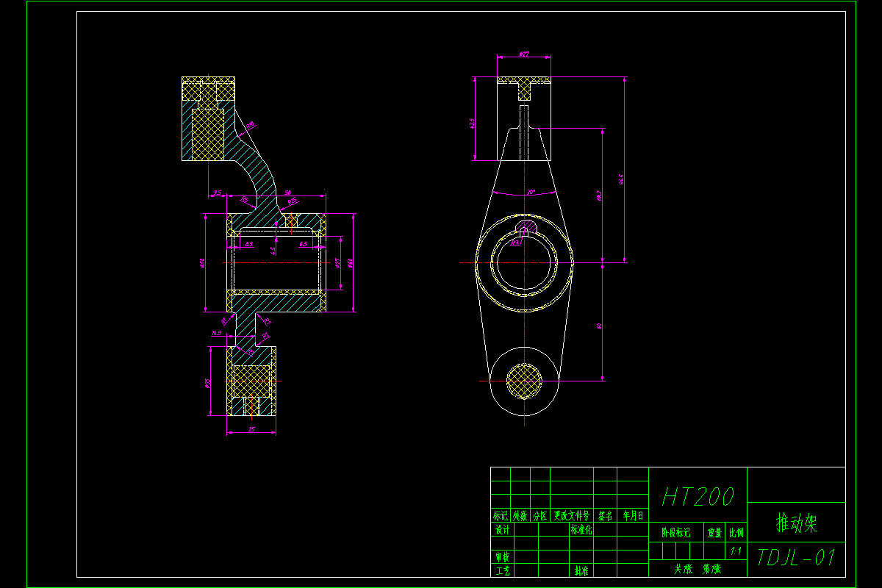Viewport: 882px width, 588px height.
Task: Select the ø35 diameter dimension
Action: click(207, 383)
